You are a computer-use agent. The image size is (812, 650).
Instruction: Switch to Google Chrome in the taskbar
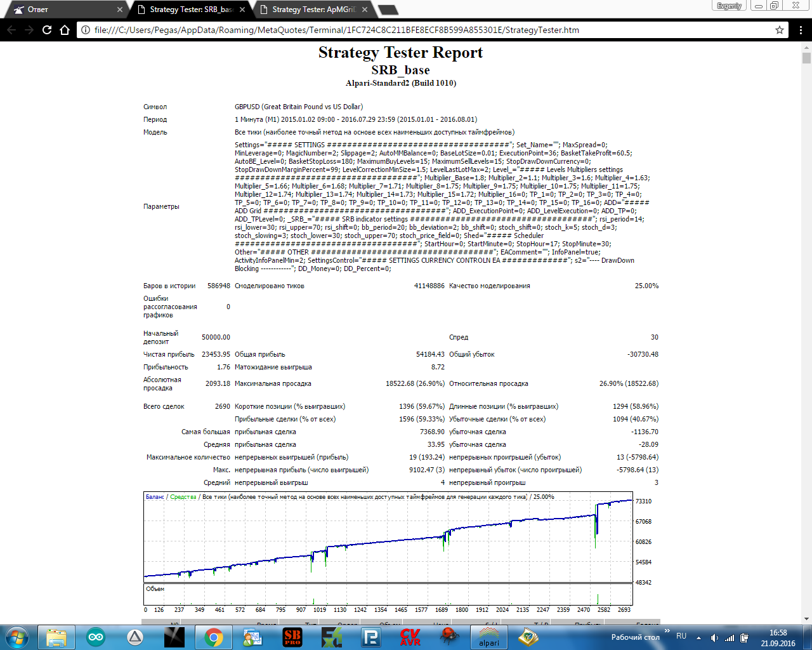(214, 637)
